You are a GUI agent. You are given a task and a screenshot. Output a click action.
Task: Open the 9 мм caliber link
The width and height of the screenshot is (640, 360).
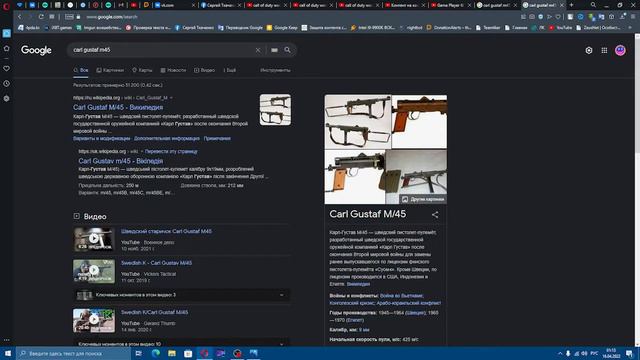(364, 330)
